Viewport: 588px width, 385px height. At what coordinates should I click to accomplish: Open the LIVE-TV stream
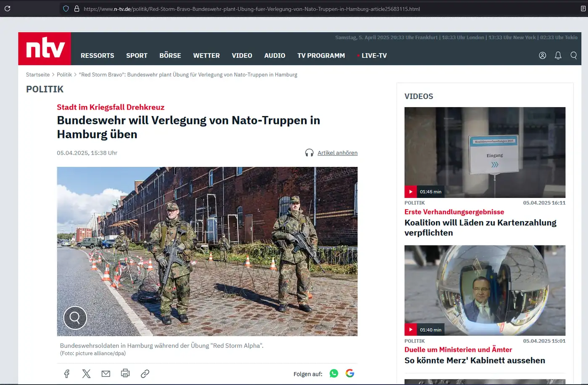click(x=373, y=55)
